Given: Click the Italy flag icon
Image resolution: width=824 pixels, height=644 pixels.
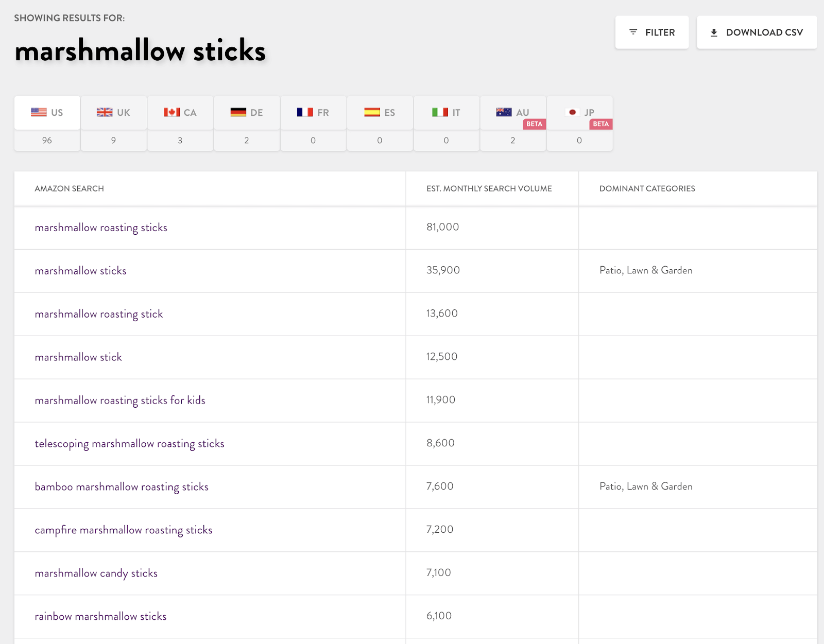Looking at the screenshot, I should 440,112.
